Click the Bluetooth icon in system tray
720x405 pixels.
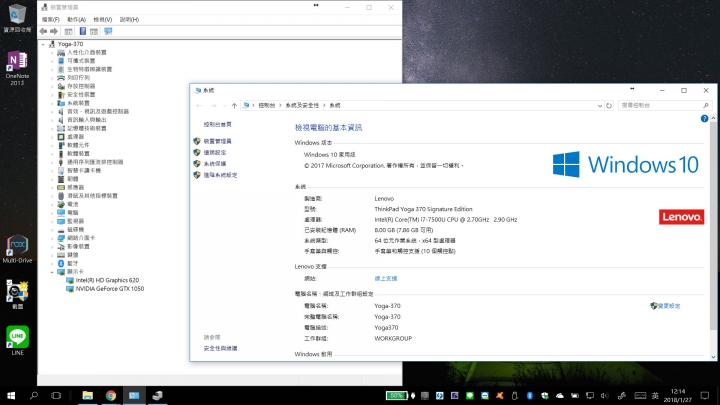point(529,395)
